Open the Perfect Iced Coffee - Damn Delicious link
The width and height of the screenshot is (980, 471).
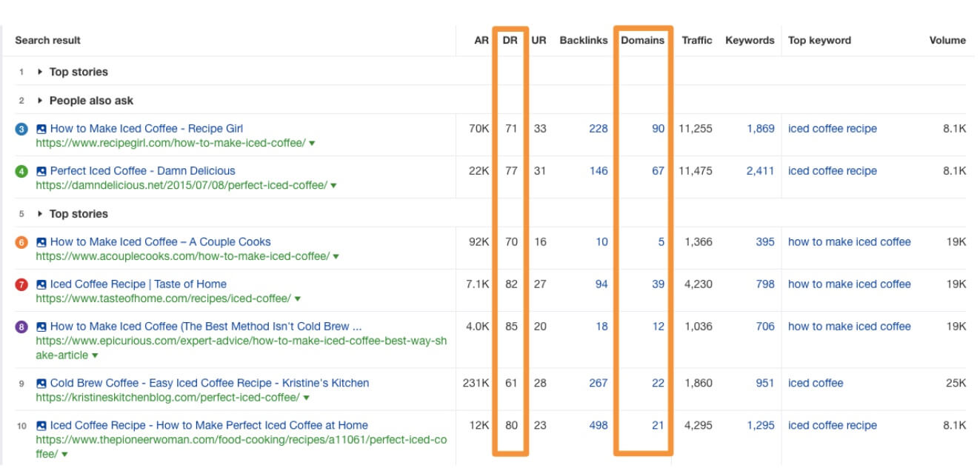point(142,171)
